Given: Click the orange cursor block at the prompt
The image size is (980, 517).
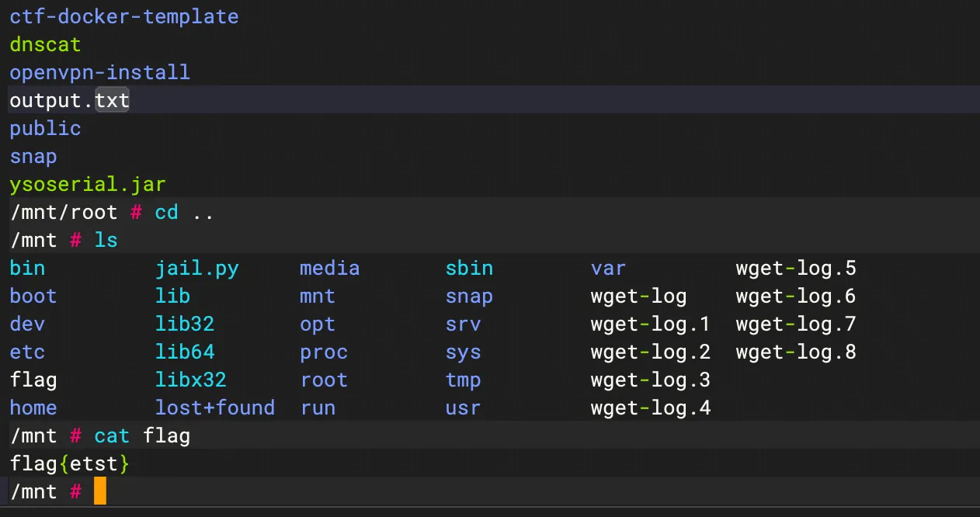Looking at the screenshot, I should [100, 491].
